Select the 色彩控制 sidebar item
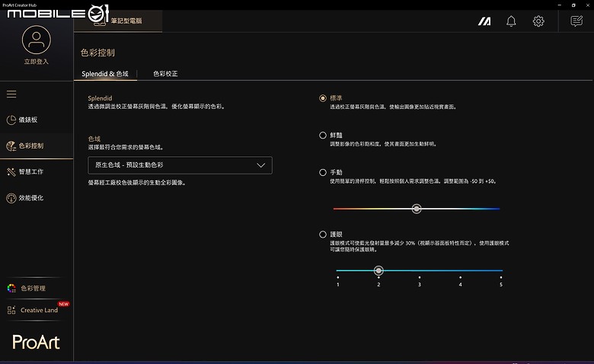This screenshot has height=364, width=594. pos(37,145)
